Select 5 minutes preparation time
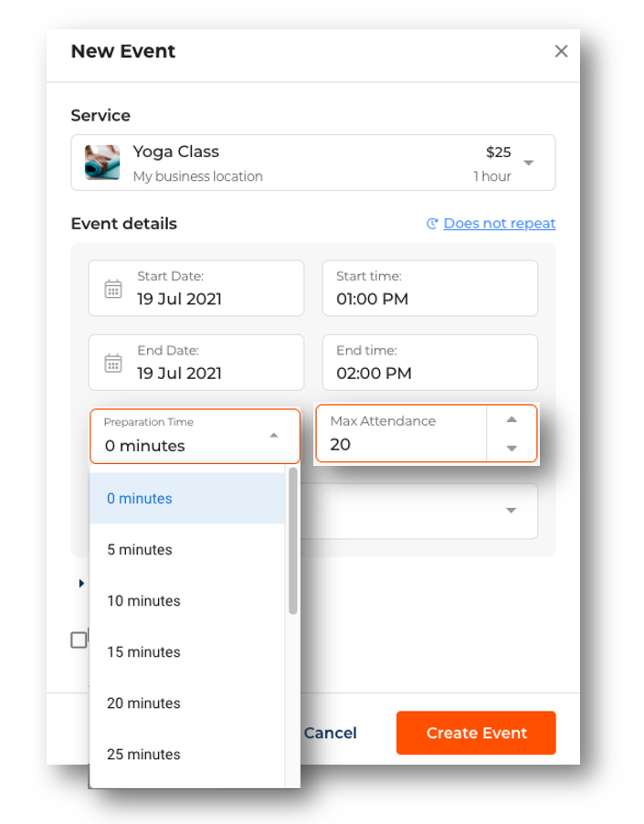The height and width of the screenshot is (824, 644). (139, 550)
